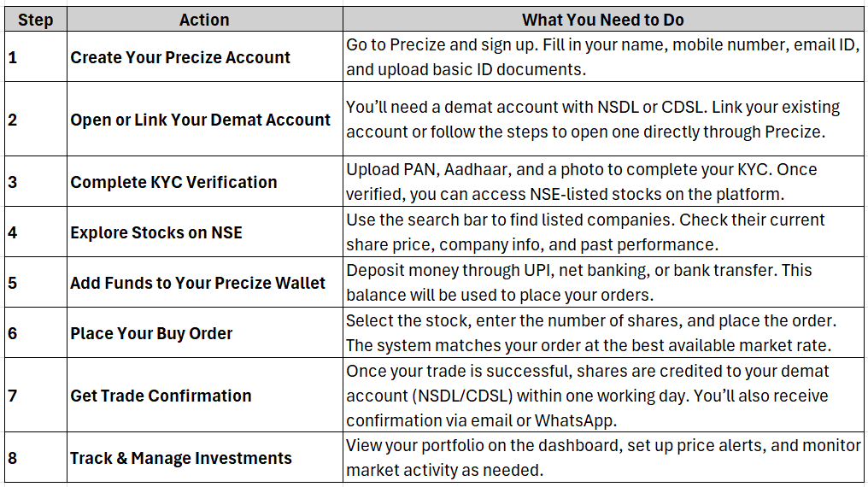The width and height of the screenshot is (868, 487).
Task: Select the "Add Funds to Your Precize Wallet" cell
Action: pos(197,283)
